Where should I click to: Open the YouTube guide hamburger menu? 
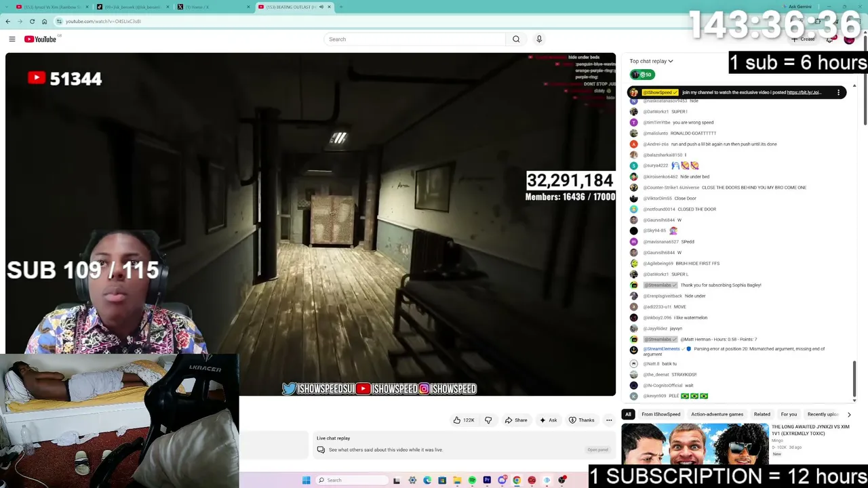click(x=12, y=39)
